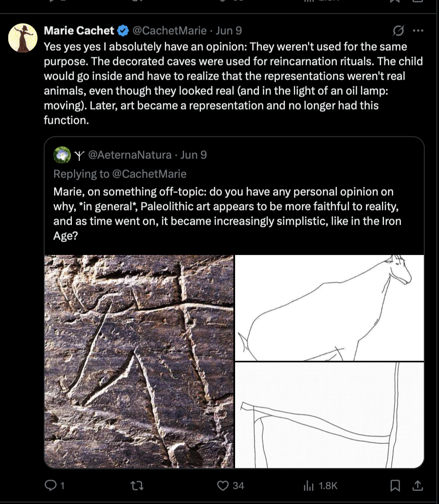Viewport: 439px width, 504px height.
Task: Click the reply speech bubble icon
Action: (51, 485)
